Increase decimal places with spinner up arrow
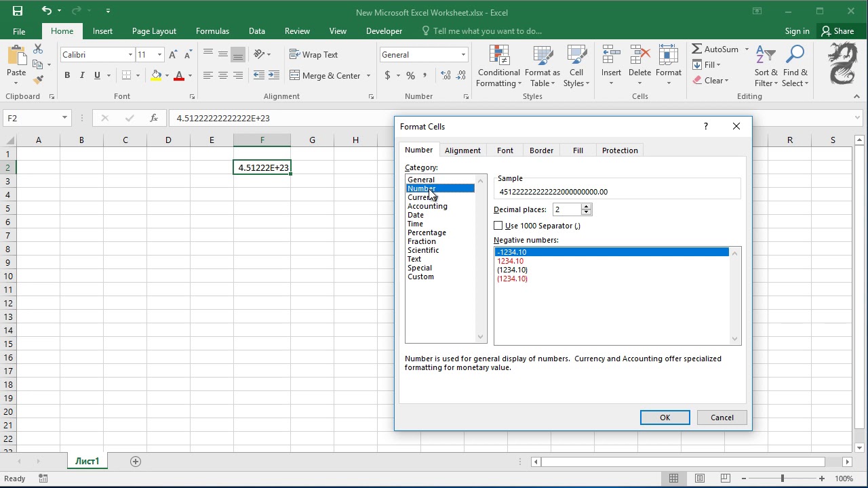This screenshot has width=868, height=488. pos(587,206)
